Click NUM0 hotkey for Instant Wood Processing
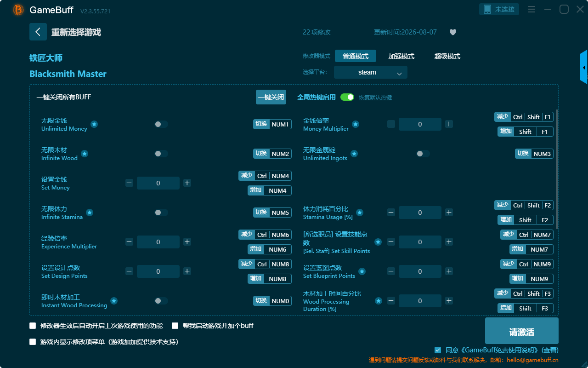588x368 pixels. [x=272, y=301]
